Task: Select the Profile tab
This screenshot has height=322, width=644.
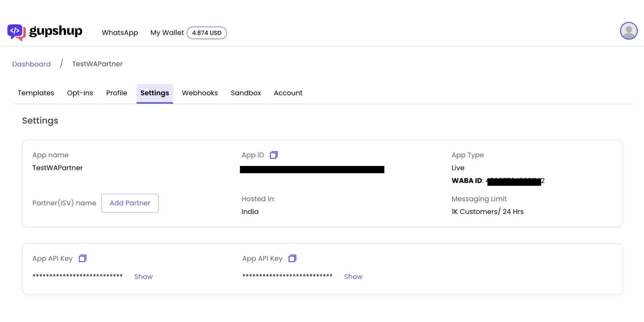Action: 116,93
